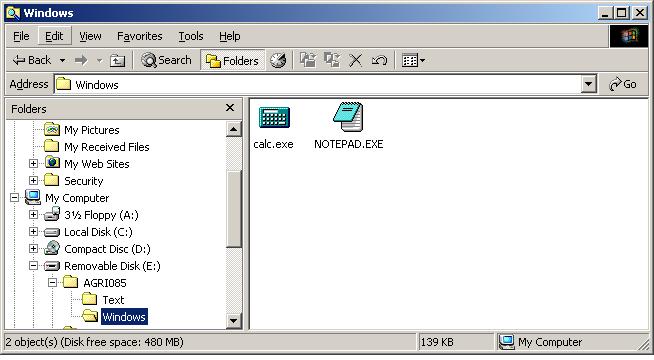
Task: Click My Pictures folder icon
Action: coord(52,129)
